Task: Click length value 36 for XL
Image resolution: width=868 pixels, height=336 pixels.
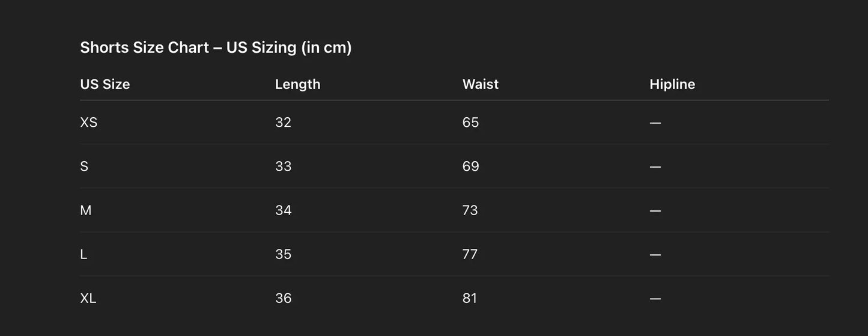Action: (x=283, y=298)
